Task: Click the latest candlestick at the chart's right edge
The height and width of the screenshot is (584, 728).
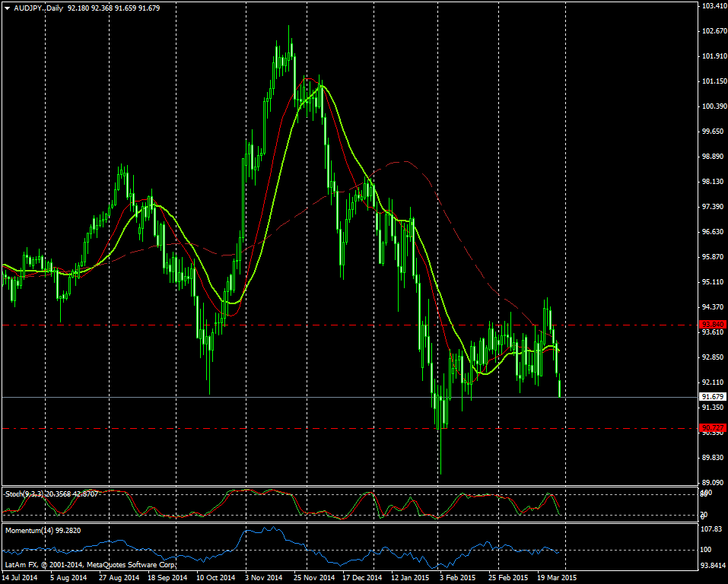Action: point(560,388)
